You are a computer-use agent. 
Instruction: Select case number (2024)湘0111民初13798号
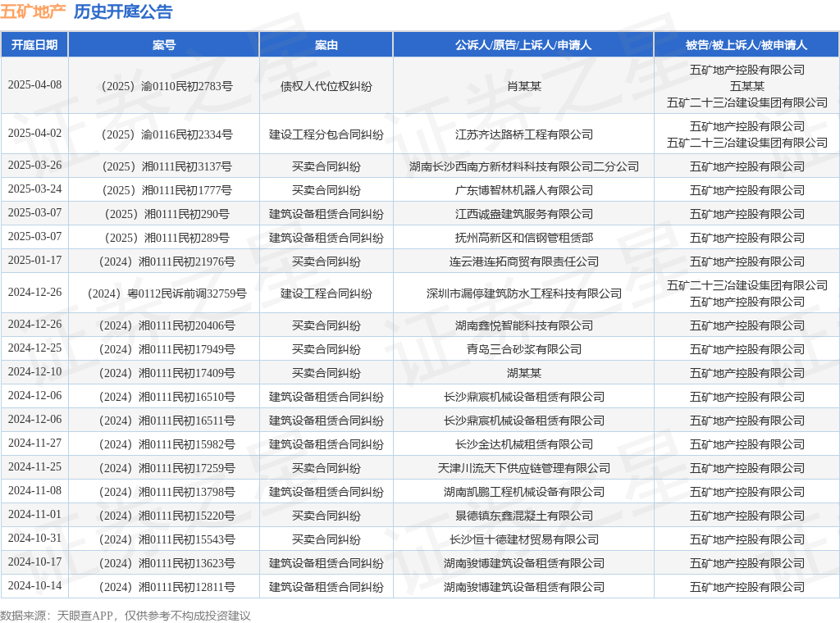(x=167, y=492)
